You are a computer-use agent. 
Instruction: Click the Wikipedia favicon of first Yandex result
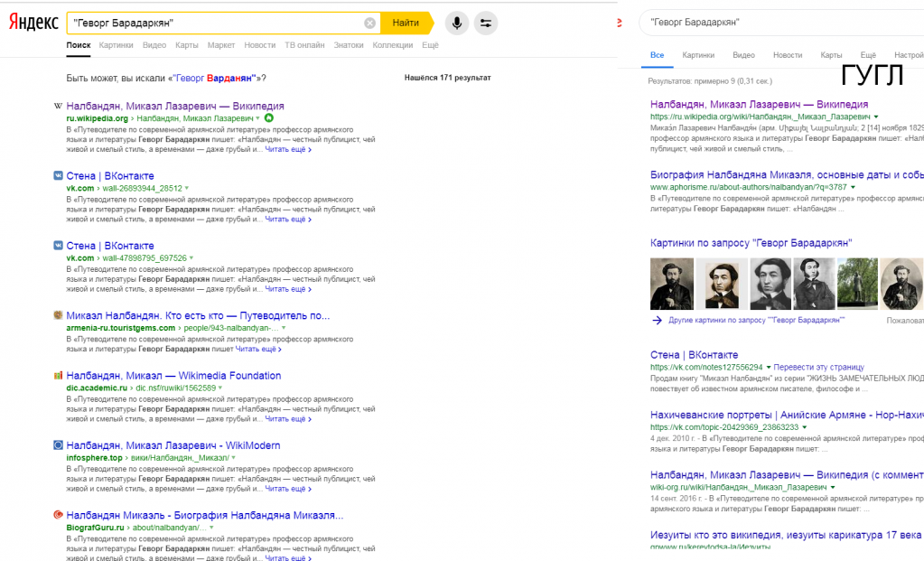pyautogui.click(x=58, y=106)
